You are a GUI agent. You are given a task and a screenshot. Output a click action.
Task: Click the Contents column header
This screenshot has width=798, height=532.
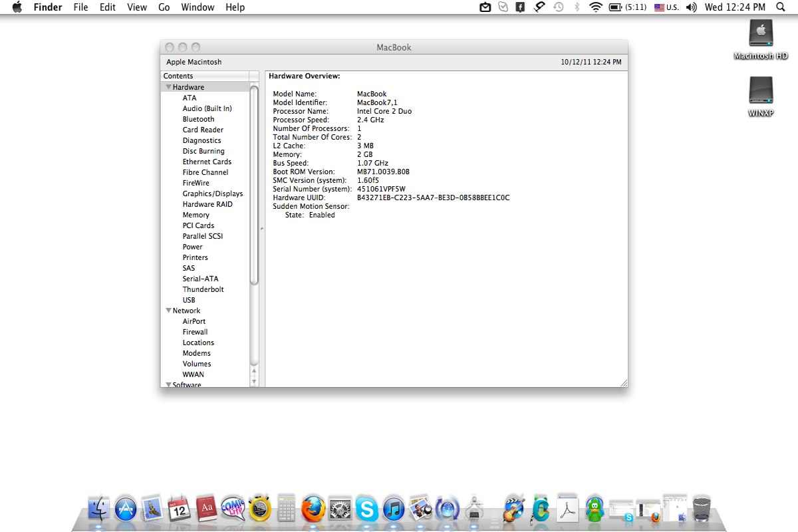(x=205, y=76)
